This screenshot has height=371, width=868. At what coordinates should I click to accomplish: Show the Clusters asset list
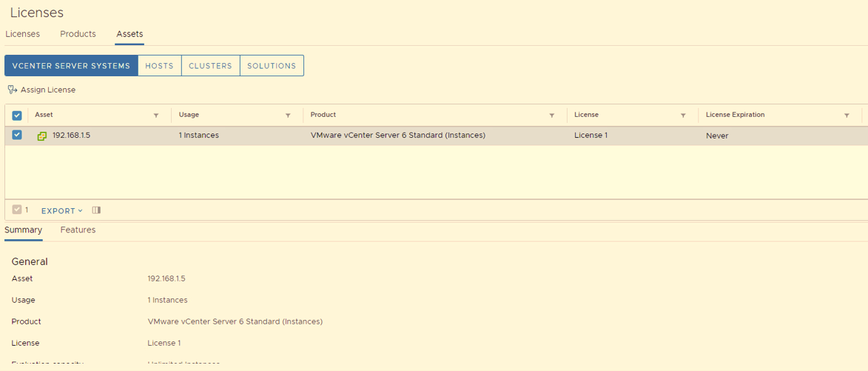pos(210,65)
